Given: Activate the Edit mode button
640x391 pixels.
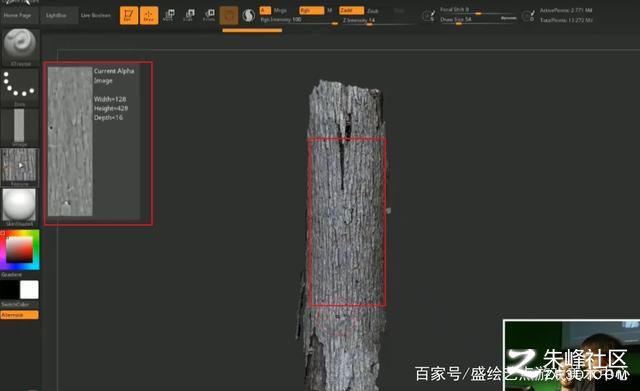Looking at the screenshot, I should point(129,16).
